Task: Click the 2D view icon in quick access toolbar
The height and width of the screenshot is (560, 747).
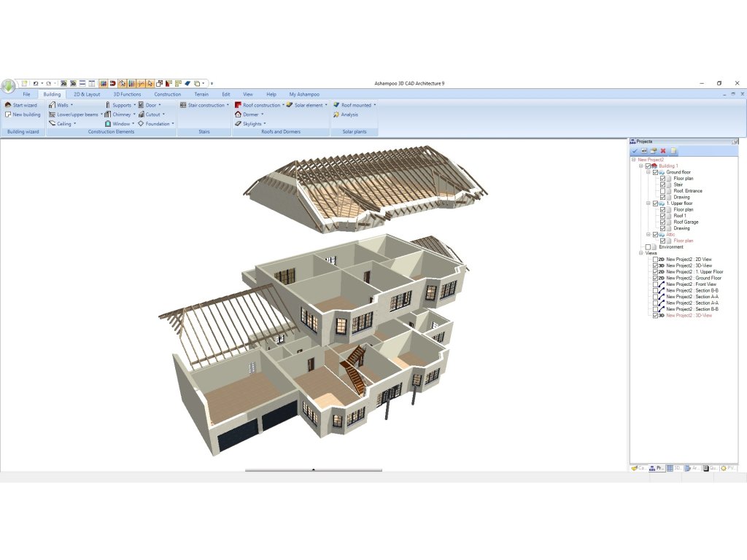Action: 63,84
